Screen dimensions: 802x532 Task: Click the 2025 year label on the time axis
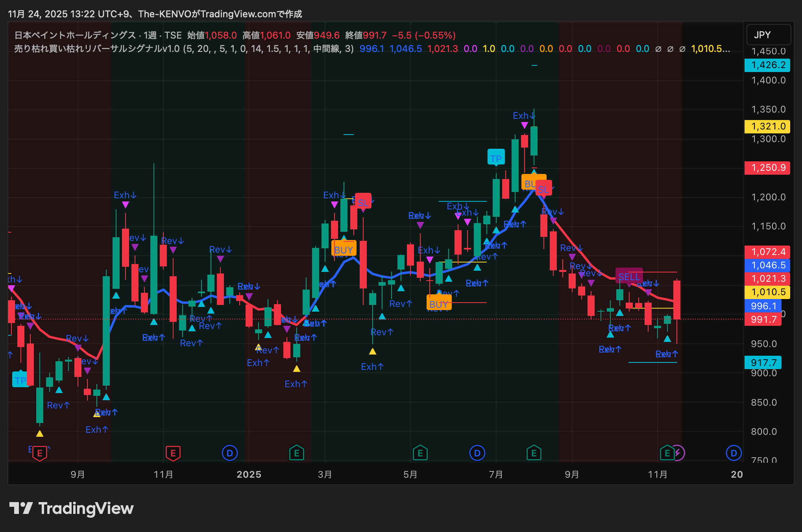[249, 474]
